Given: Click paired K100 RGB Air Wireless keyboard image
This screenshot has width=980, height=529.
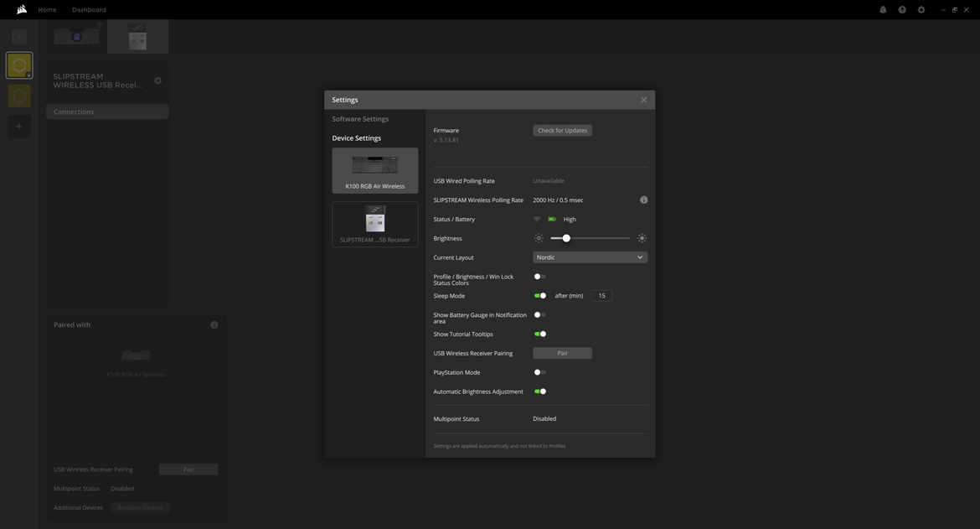Looking at the screenshot, I should click(x=136, y=355).
